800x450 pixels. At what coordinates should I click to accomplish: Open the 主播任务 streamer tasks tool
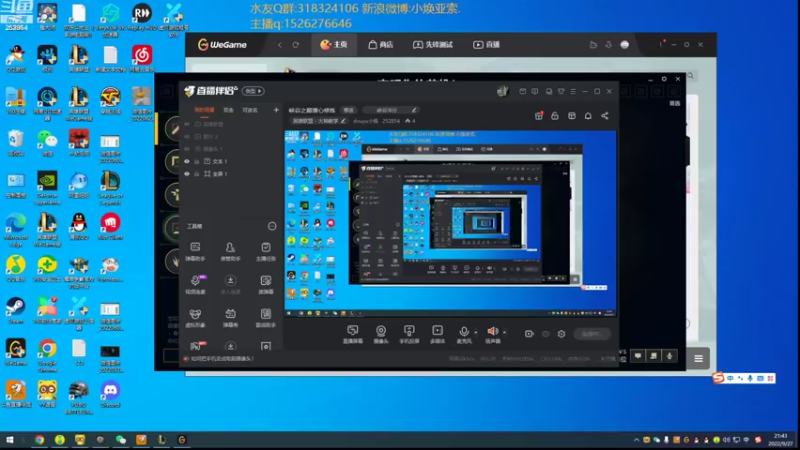(265, 252)
